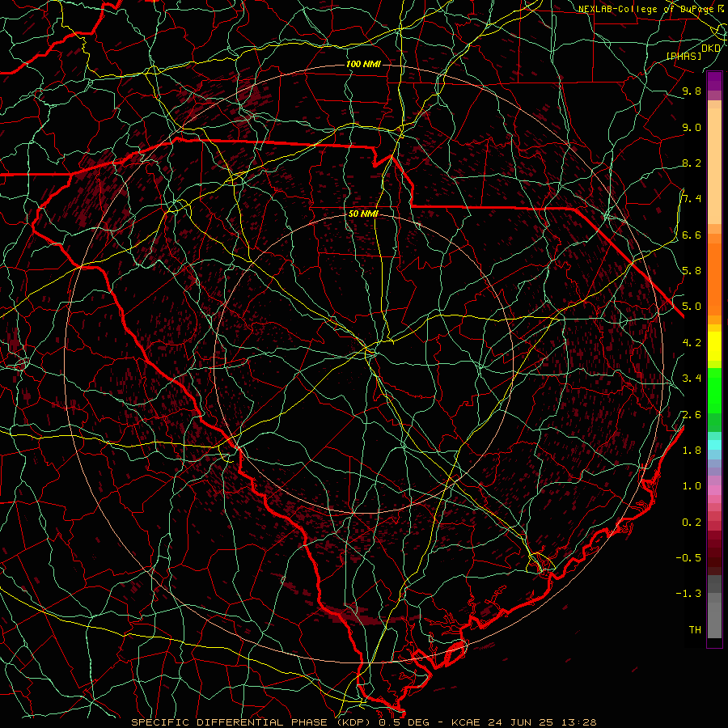
Task: Click the TH threshold label on the scale
Action: pyautogui.click(x=695, y=630)
